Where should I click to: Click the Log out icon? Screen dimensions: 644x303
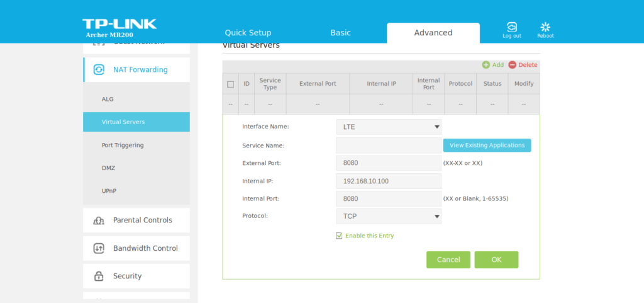pyautogui.click(x=512, y=27)
